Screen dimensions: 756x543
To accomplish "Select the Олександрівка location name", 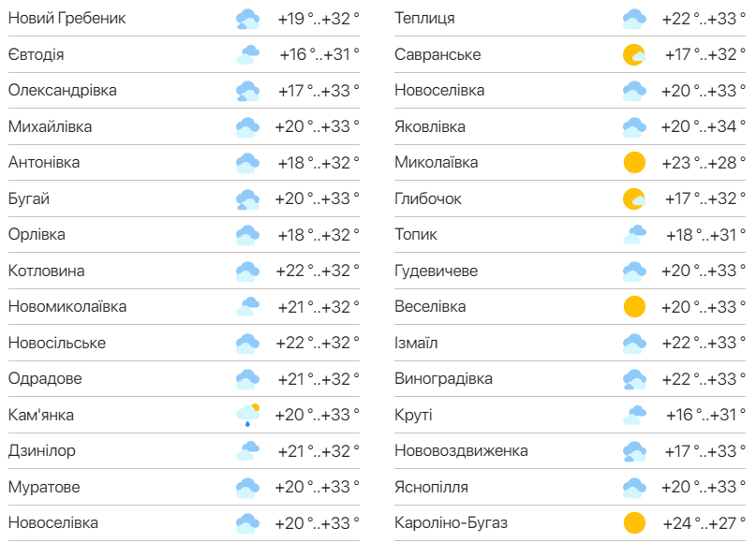I will click(63, 91).
